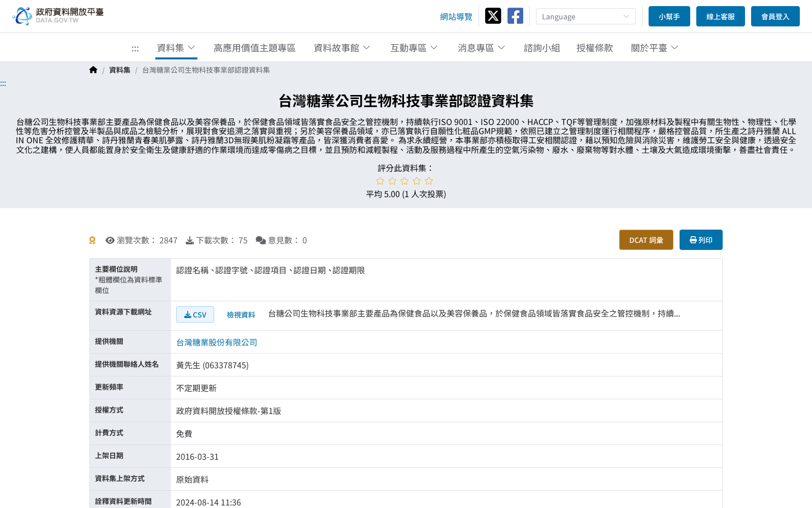Click the DCAT 詞彙 button
Image resolution: width=812 pixels, height=508 pixels.
(646, 240)
